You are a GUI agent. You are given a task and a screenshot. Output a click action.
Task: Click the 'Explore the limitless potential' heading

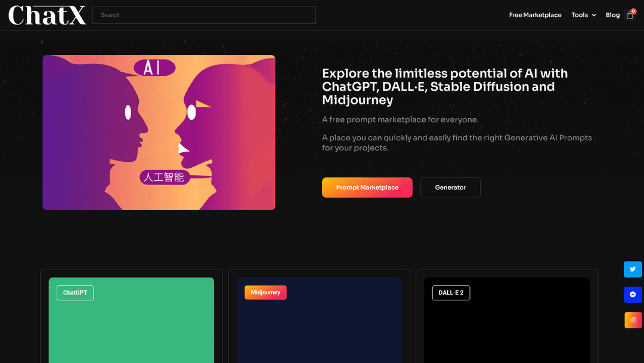tap(445, 87)
